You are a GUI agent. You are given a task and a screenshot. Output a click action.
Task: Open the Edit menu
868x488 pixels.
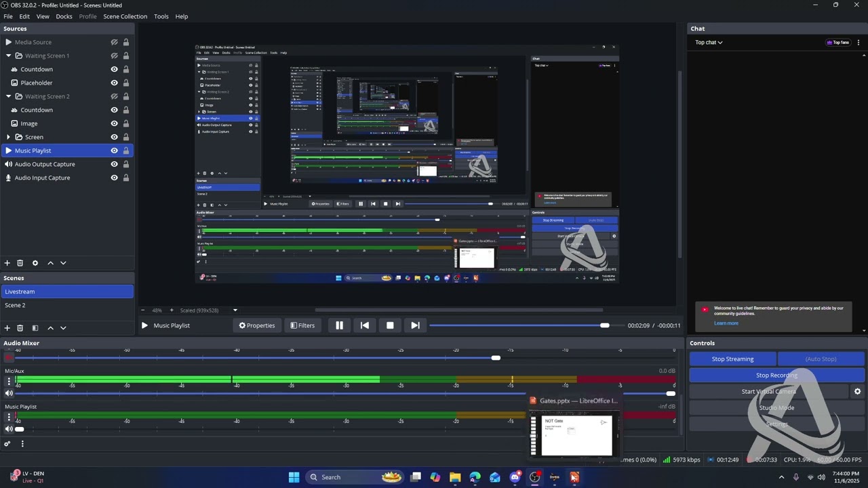(x=24, y=16)
